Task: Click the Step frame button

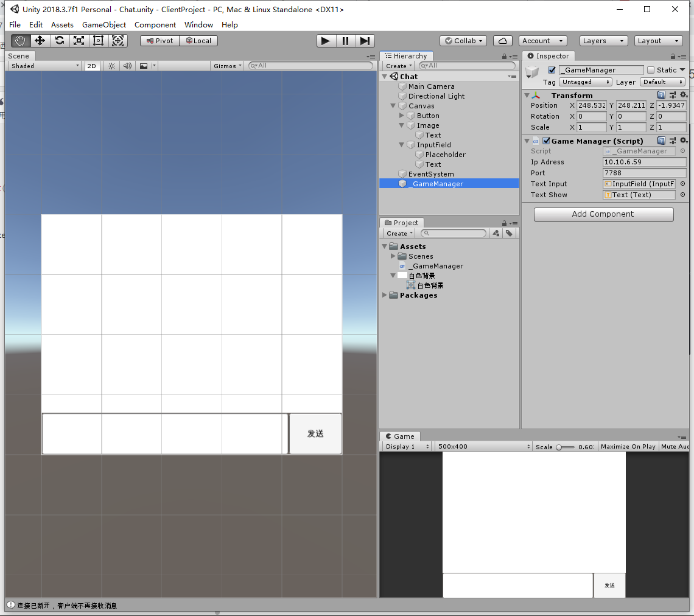Action: tap(365, 41)
